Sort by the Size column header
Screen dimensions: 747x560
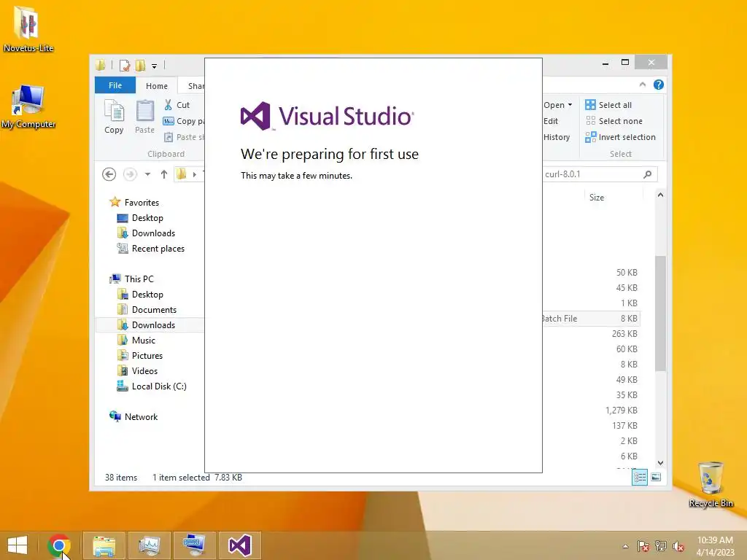pos(597,197)
